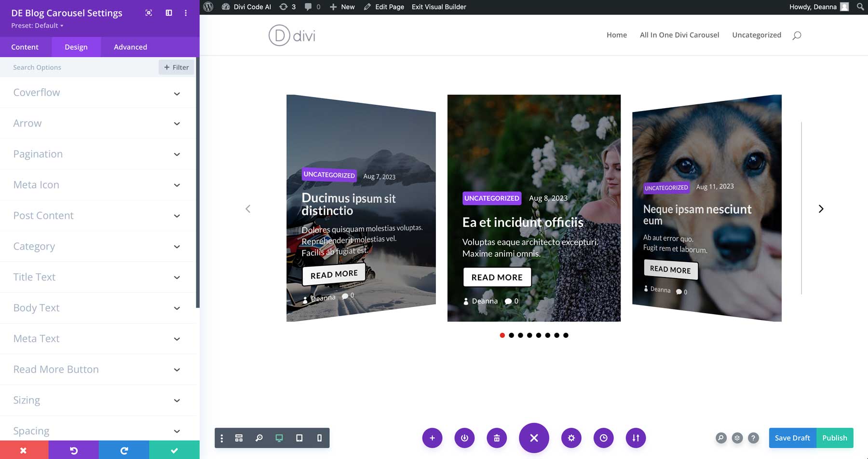Open the Preset: Default dropdown
This screenshot has width=868, height=459.
tap(37, 26)
